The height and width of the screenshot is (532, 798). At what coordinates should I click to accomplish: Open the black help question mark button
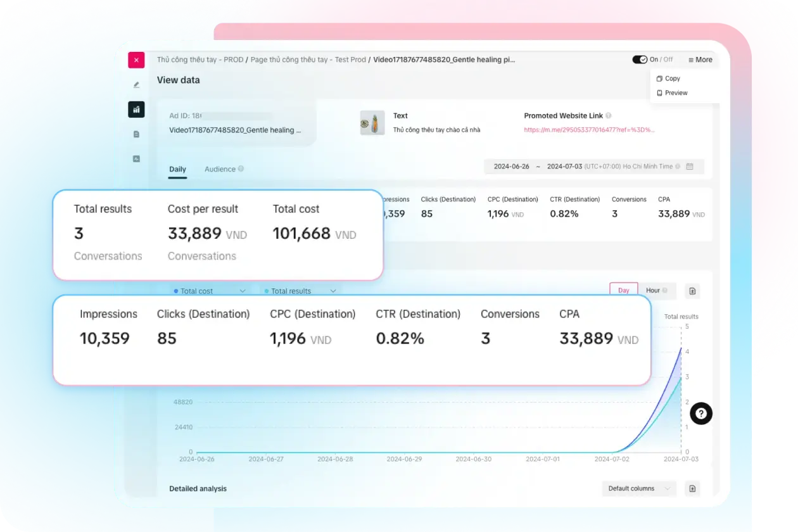(701, 414)
